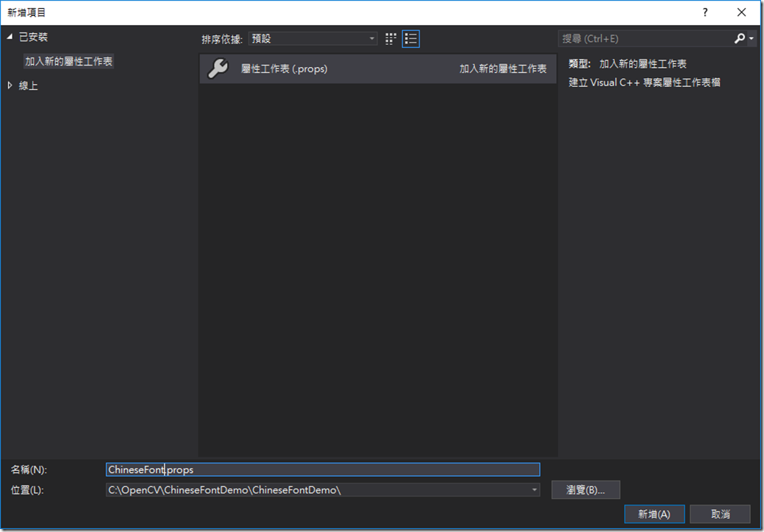Screen dimensions: 764x532
Task: Click the 名稱 ChineseFont.props input field
Action: coord(322,469)
